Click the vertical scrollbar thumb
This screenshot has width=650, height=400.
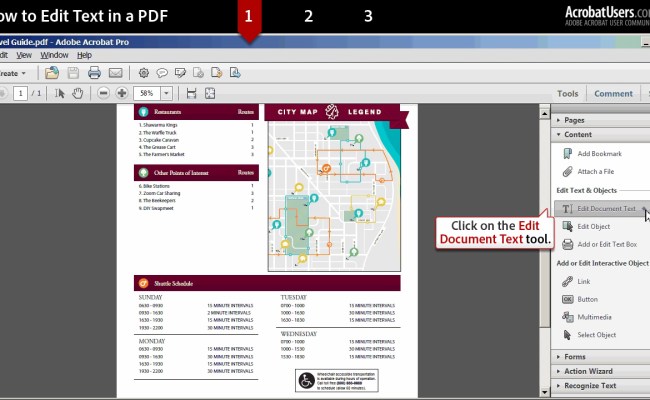coord(544,224)
